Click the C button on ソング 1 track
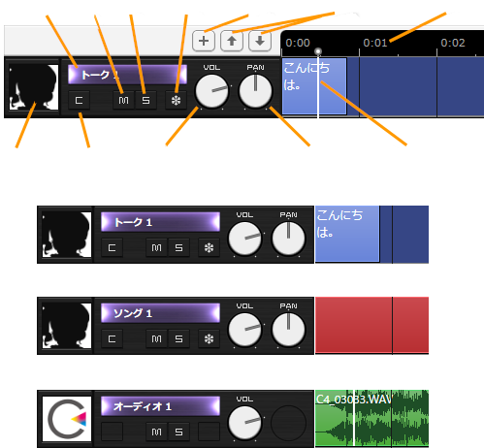 point(112,338)
